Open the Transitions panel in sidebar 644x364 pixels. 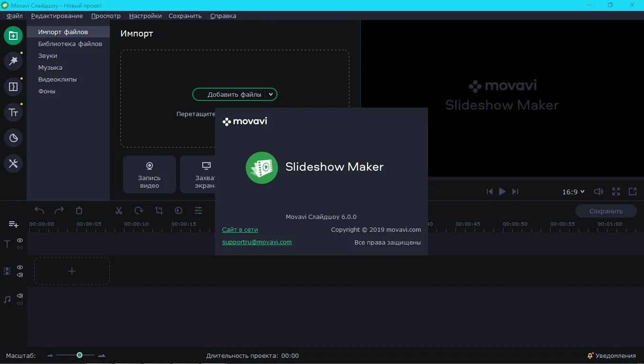click(x=13, y=86)
